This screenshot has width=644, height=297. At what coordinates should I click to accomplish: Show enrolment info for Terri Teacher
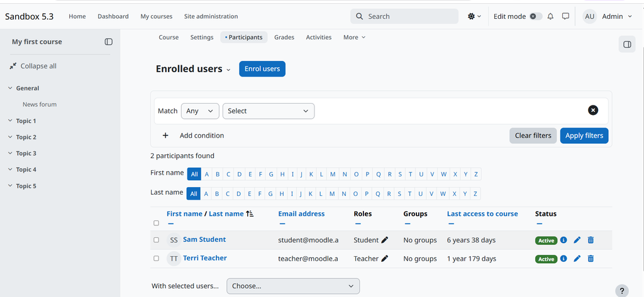click(563, 259)
